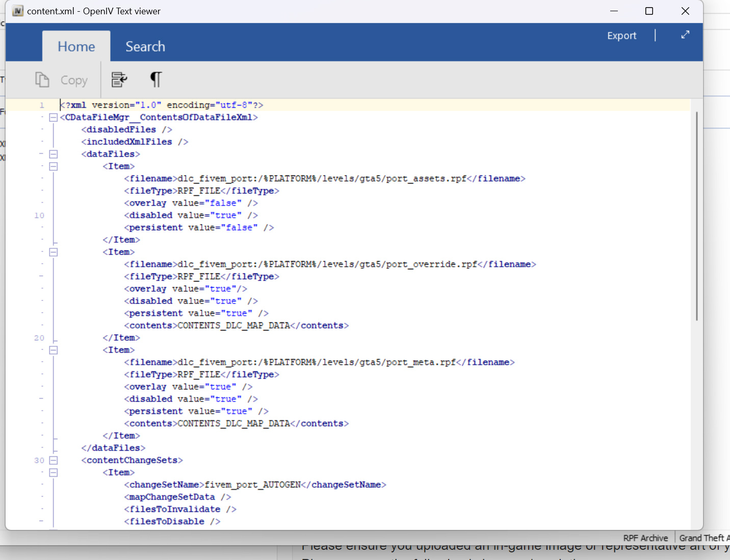Click line number 10 in the gutter

coord(39,215)
